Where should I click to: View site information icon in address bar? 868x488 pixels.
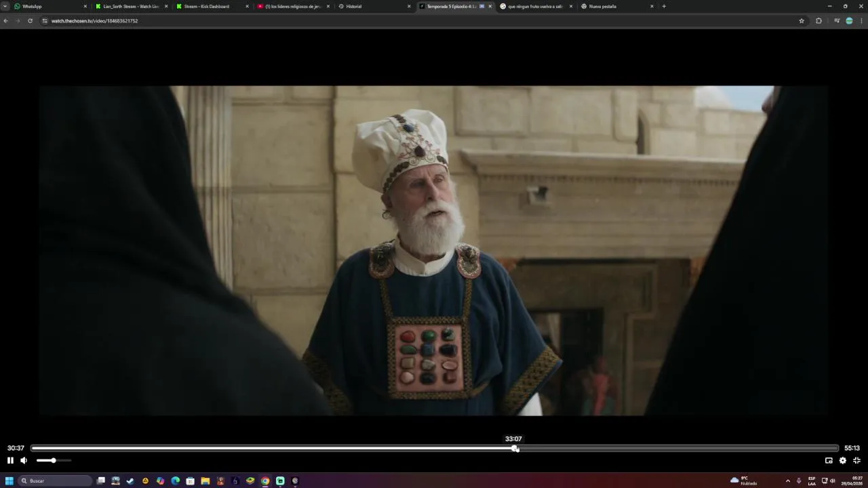click(x=45, y=21)
